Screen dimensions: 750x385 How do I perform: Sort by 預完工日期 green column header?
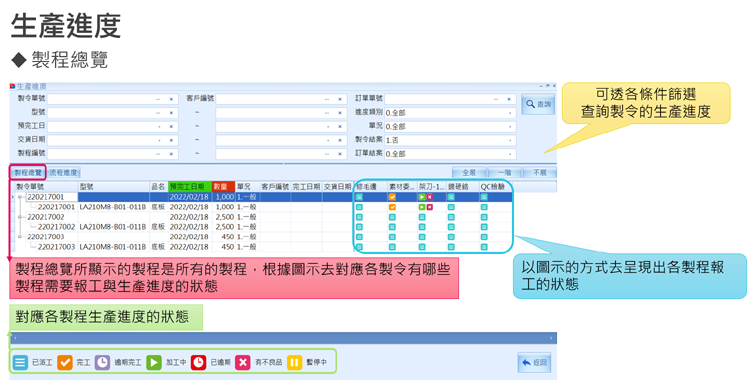tap(190, 187)
